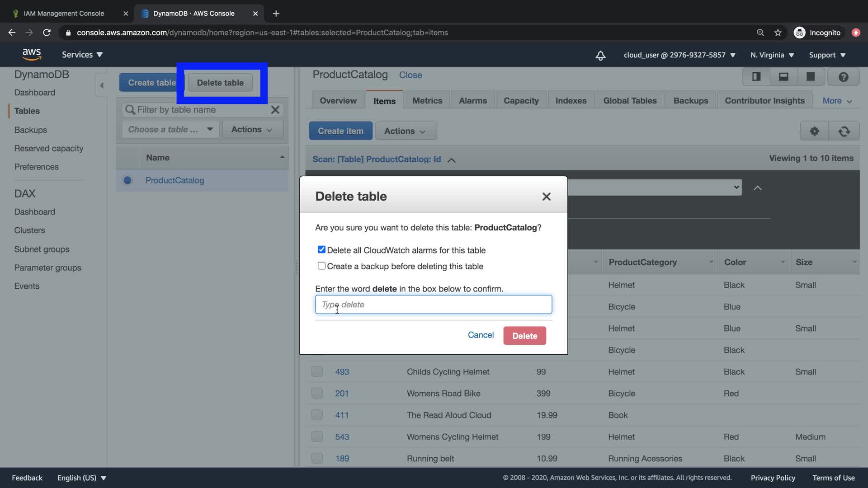Switch to the Metrics tab

point(427,101)
